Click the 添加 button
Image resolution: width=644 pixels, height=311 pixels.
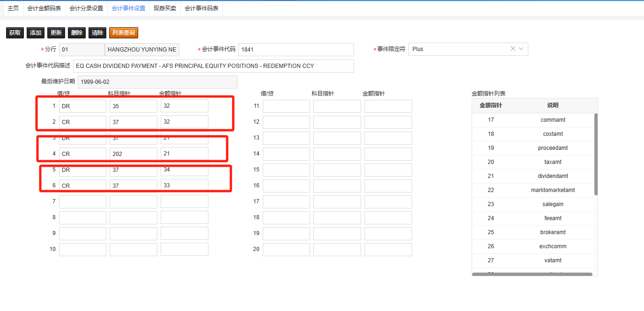[x=36, y=33]
